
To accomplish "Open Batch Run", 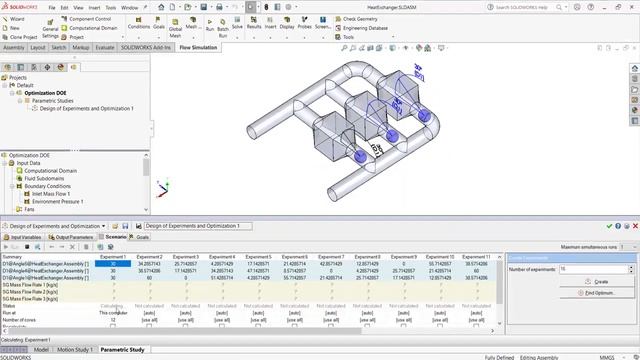I will [223, 28].
